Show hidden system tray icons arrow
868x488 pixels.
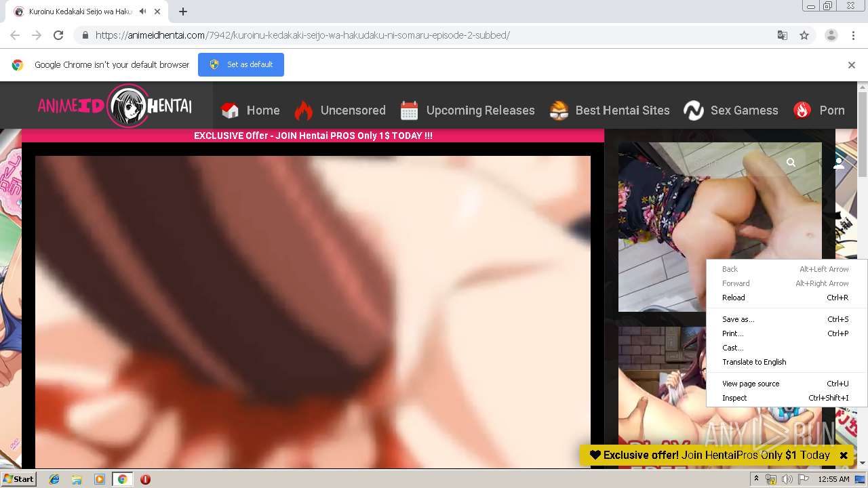(x=756, y=479)
